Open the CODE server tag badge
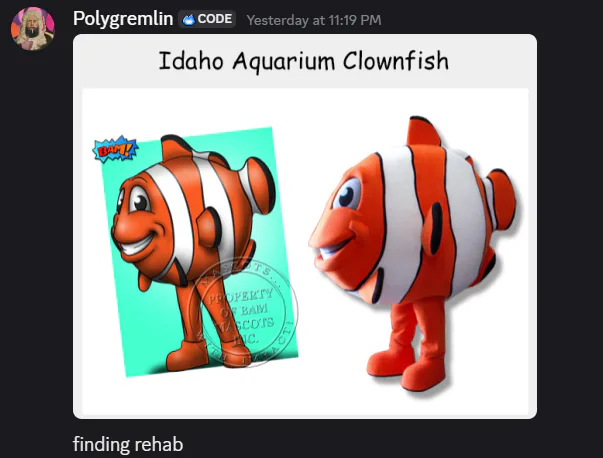 pos(207,19)
